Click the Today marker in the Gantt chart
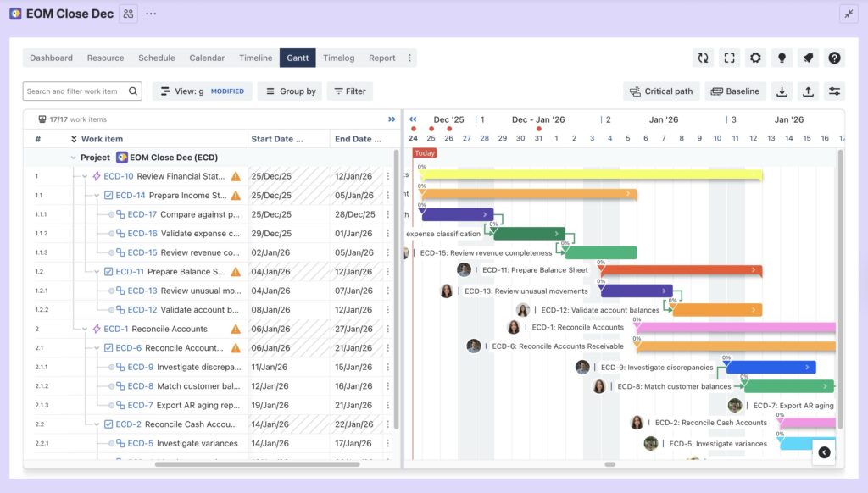The width and height of the screenshot is (868, 493). (424, 153)
